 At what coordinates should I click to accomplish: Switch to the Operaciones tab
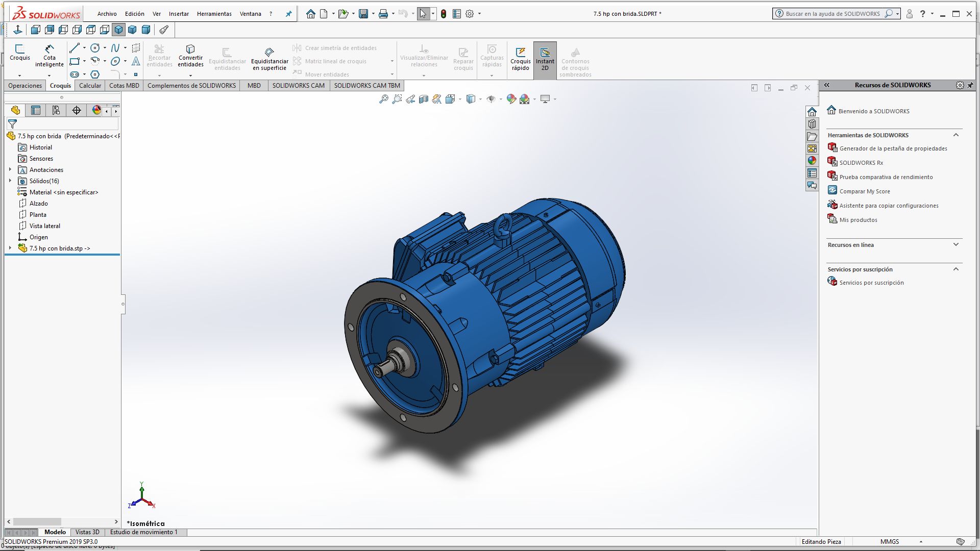click(x=25, y=86)
